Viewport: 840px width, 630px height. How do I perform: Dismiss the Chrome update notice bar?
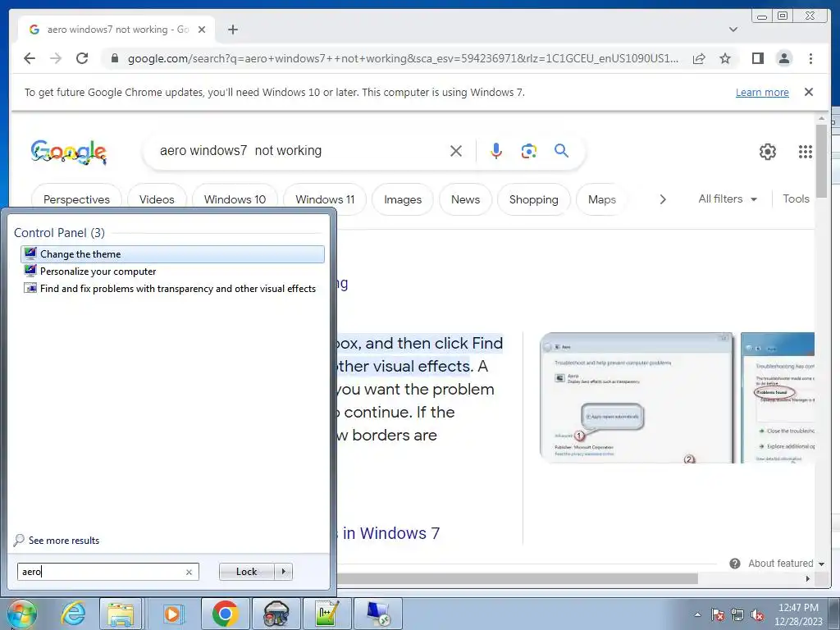click(808, 92)
